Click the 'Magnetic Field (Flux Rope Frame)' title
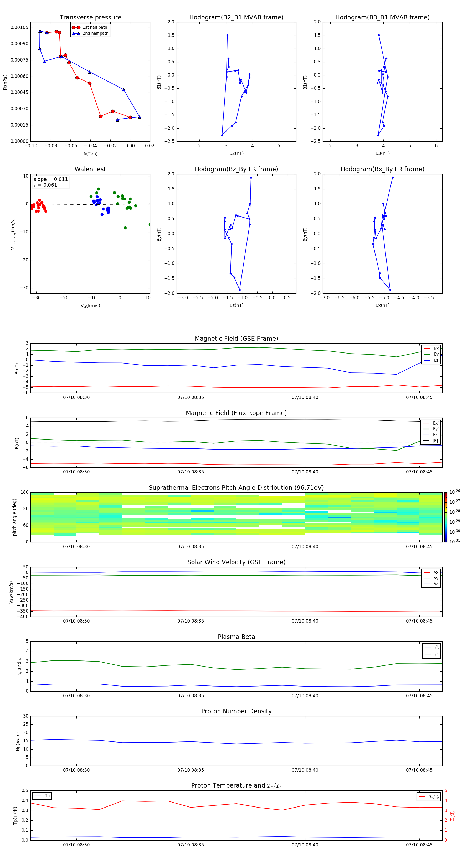 236,413
